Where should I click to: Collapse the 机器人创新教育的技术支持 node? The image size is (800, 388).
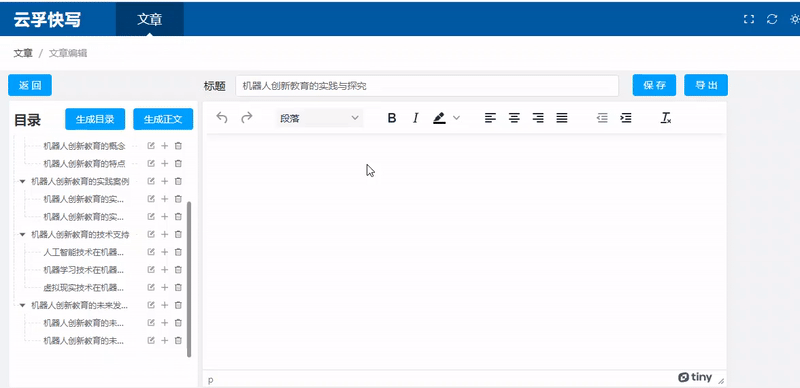tap(22, 234)
